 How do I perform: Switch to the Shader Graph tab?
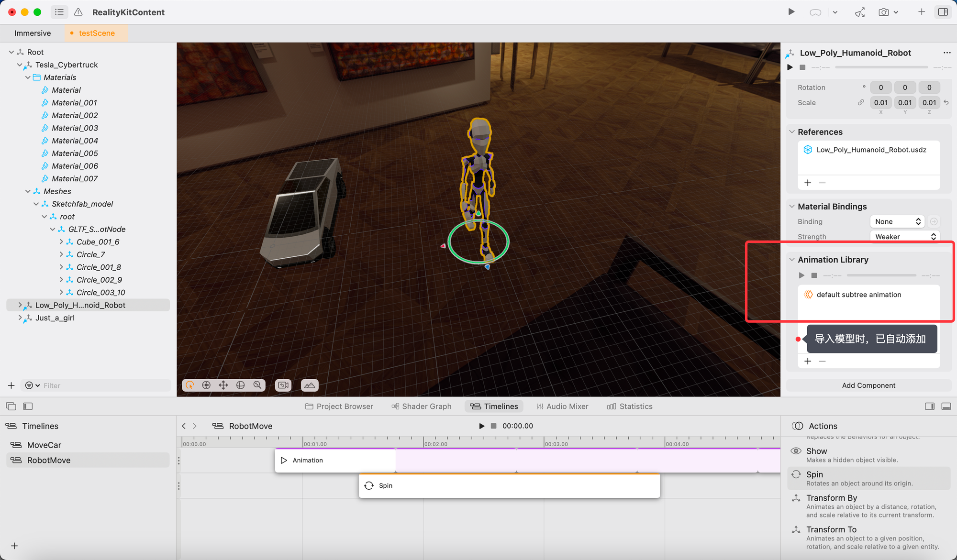click(x=421, y=406)
